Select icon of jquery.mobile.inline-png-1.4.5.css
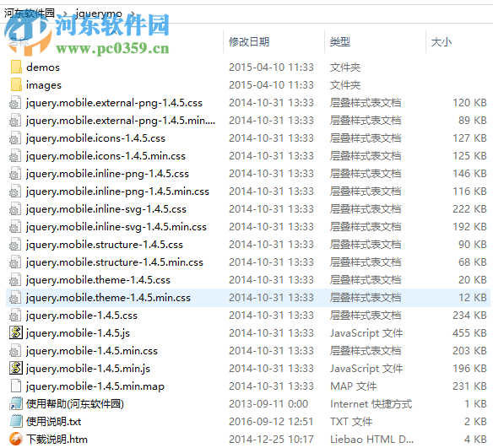The image size is (493, 448). (15, 174)
